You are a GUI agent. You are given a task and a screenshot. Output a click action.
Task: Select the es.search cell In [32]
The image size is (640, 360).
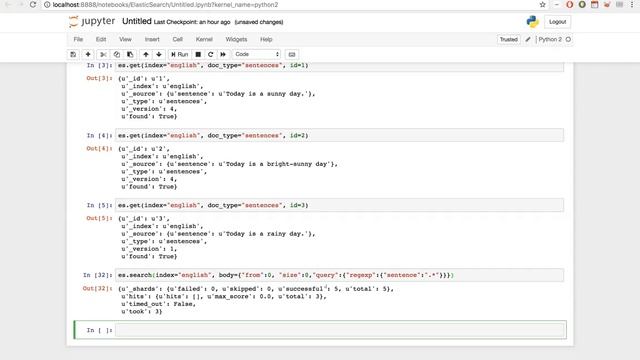pos(340,275)
